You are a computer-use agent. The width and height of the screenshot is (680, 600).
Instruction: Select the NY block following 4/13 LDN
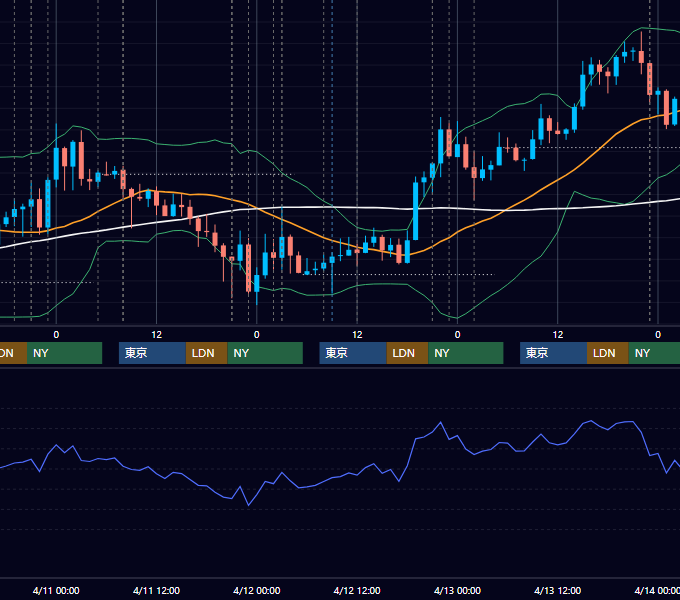pyautogui.click(x=654, y=353)
